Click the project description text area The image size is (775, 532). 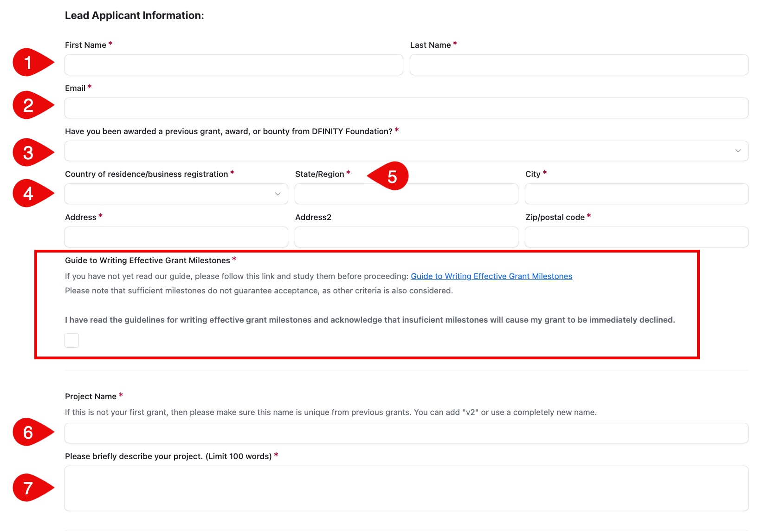(x=407, y=488)
